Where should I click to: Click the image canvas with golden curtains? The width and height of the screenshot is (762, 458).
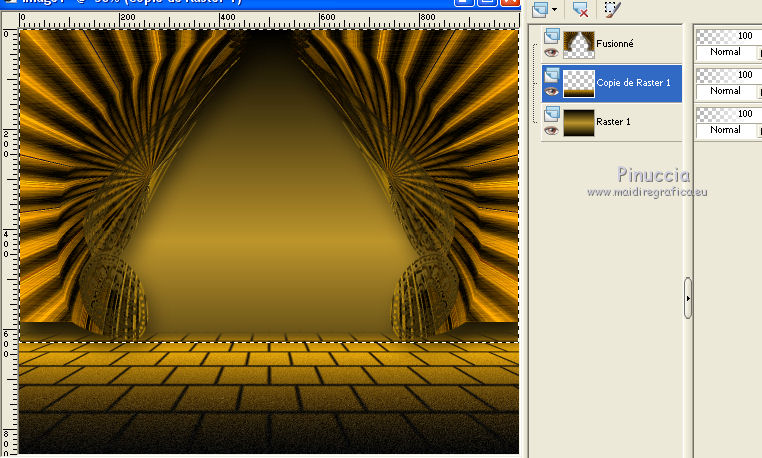pyautogui.click(x=269, y=241)
